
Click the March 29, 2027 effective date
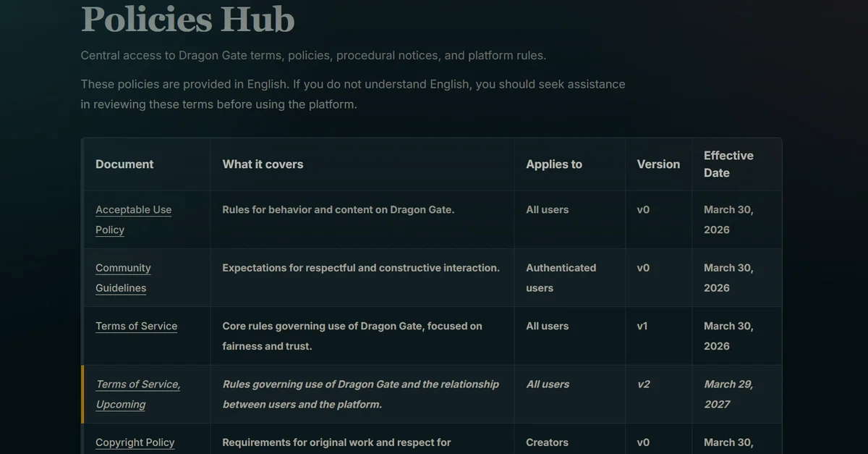point(728,394)
